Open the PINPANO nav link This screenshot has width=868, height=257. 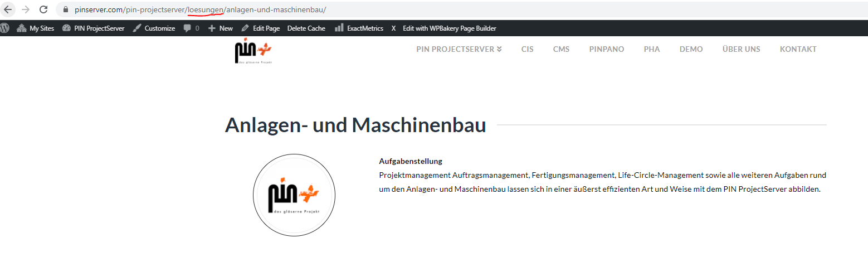tap(607, 49)
